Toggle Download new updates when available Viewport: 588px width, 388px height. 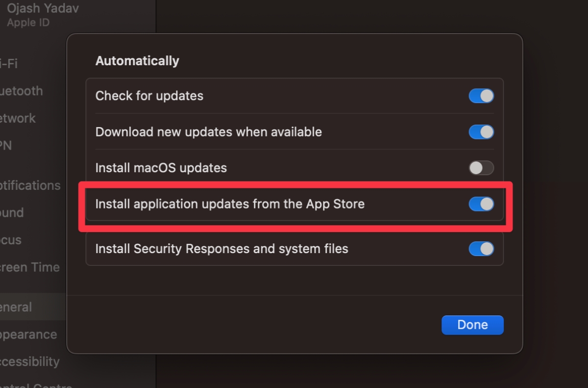tap(481, 131)
